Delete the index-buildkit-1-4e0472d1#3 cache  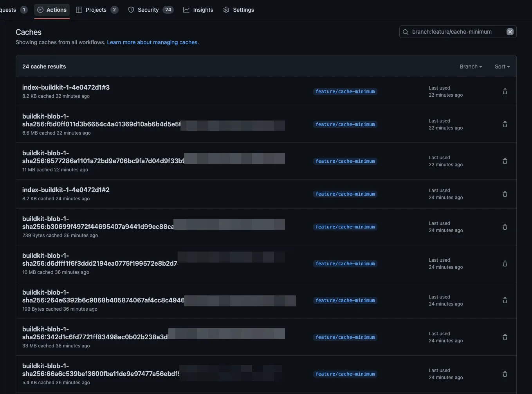[505, 92]
